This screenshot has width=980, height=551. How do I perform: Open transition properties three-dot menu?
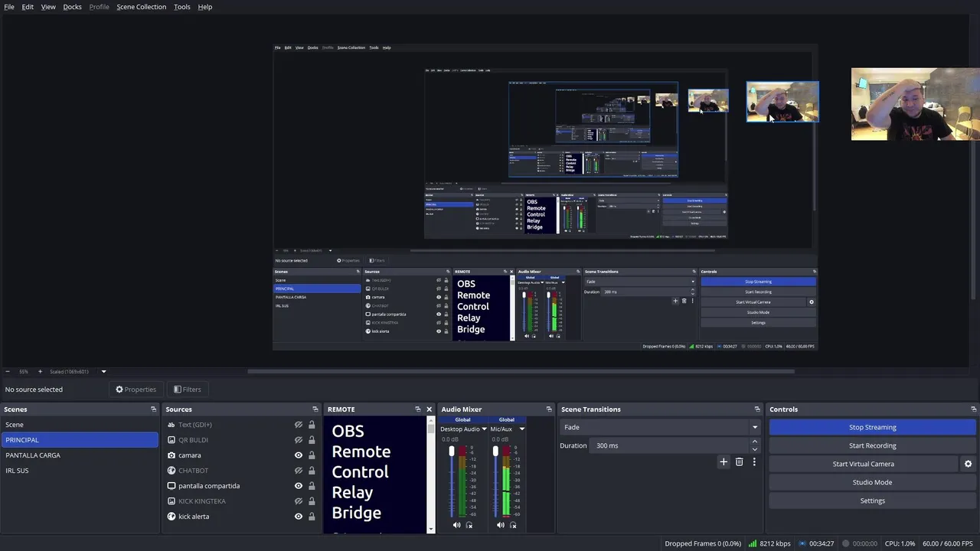click(x=754, y=462)
